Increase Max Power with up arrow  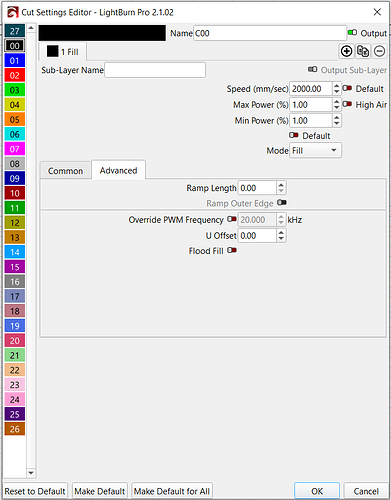337,102
